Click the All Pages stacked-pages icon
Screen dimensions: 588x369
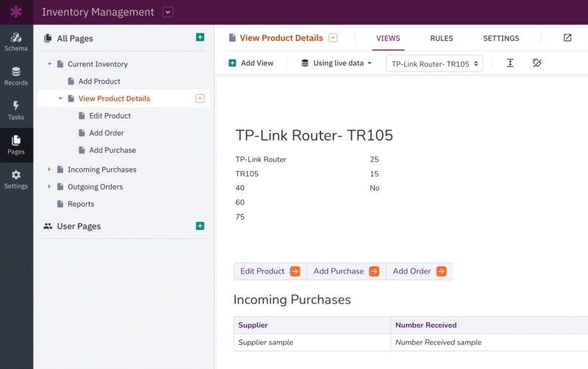click(x=48, y=38)
